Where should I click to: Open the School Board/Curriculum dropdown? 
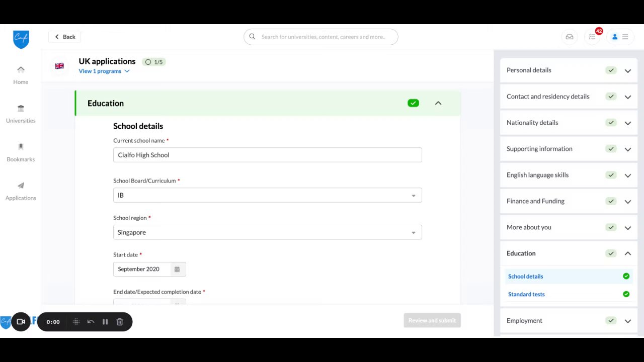pyautogui.click(x=268, y=195)
